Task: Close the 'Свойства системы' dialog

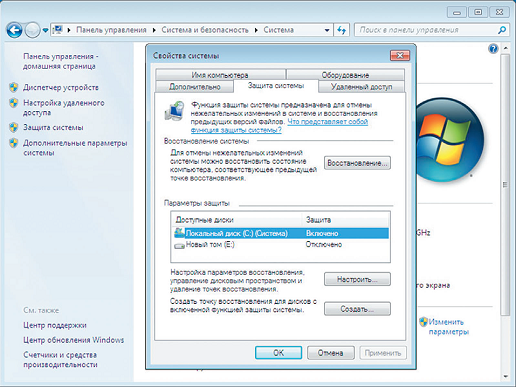Action: point(400,55)
